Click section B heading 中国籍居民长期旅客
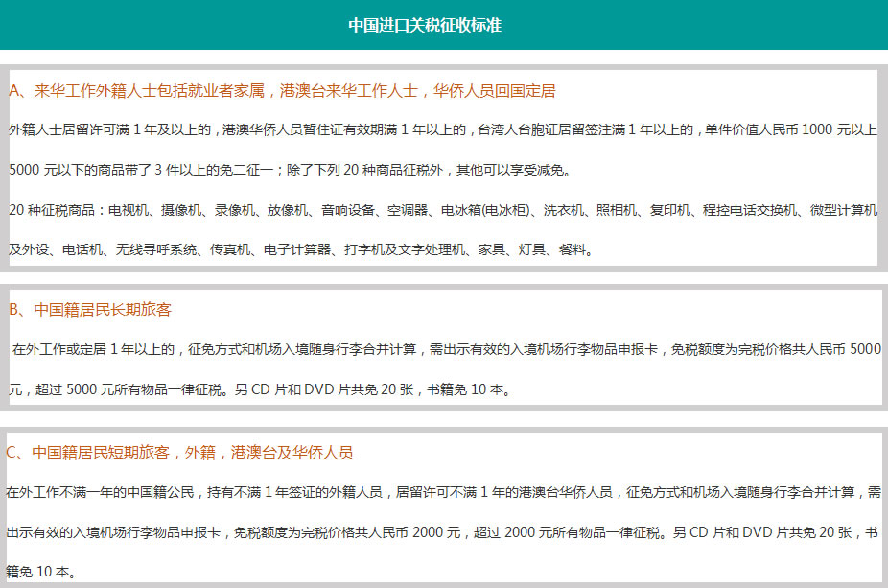Screen dimensions: 888x588 (89, 310)
